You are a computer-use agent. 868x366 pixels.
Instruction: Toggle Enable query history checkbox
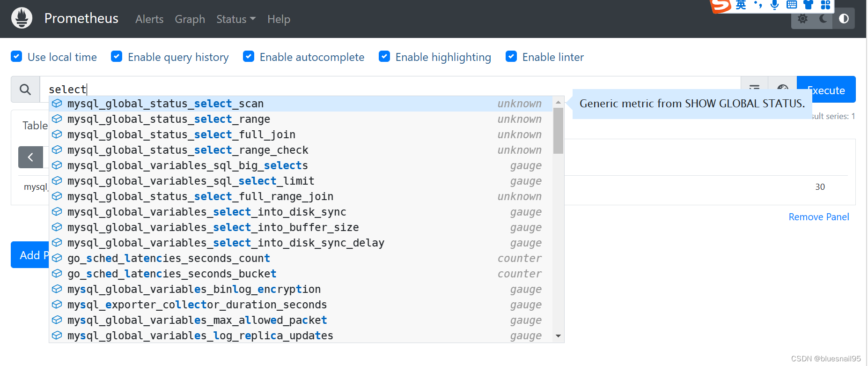(x=117, y=57)
